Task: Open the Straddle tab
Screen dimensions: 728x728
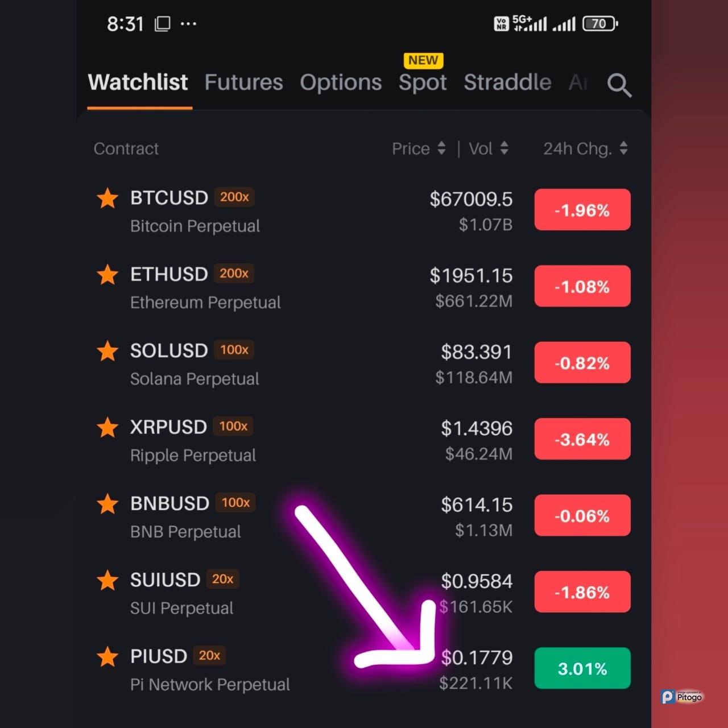Action: pos(507,82)
